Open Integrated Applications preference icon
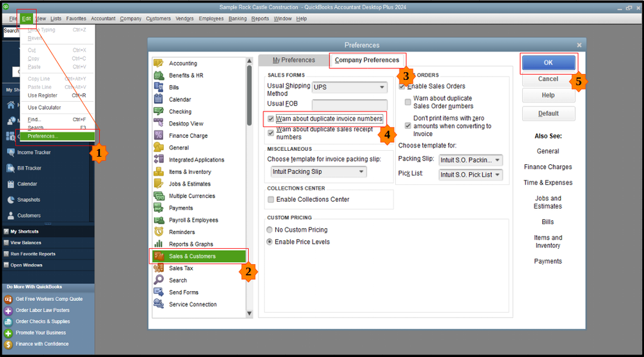The image size is (644, 357). pos(159,159)
